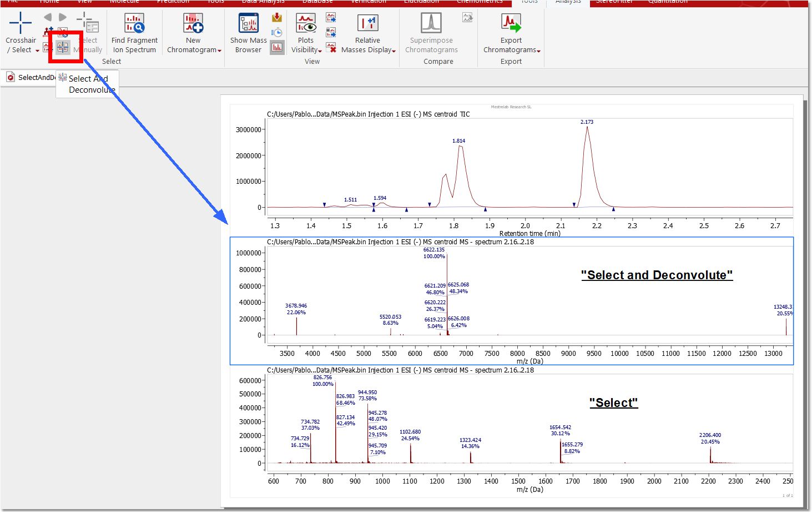Open the Export Chromatograms dropdown menu
Image resolution: width=812 pixels, height=513 pixels.
(x=539, y=51)
